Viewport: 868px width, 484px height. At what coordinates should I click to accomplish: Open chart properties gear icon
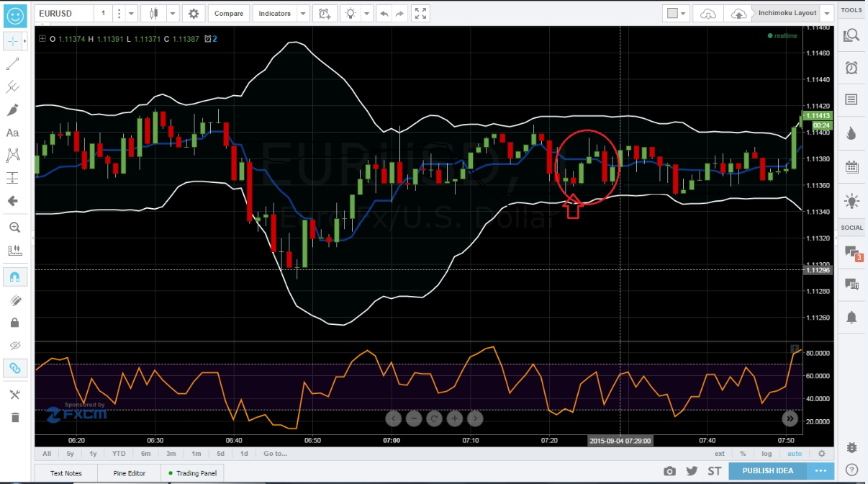click(x=193, y=13)
